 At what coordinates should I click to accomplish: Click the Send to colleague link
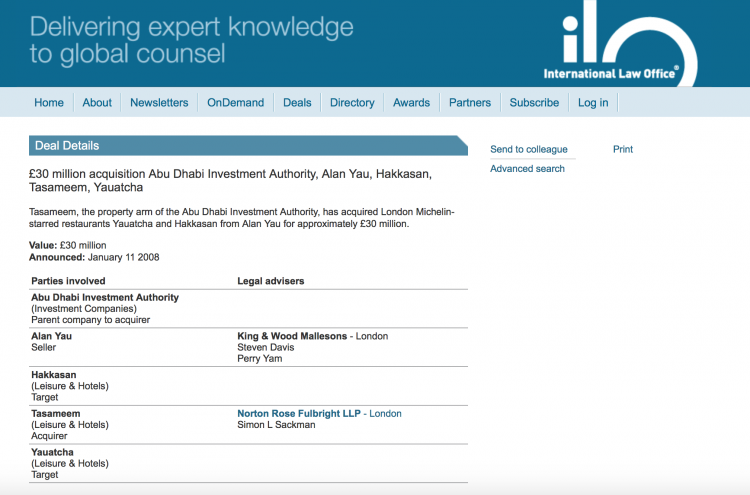click(x=529, y=149)
